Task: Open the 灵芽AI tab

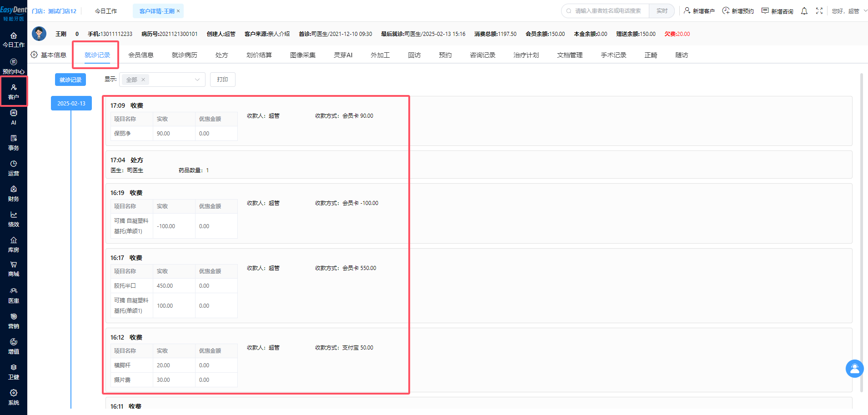Action: pyautogui.click(x=343, y=55)
